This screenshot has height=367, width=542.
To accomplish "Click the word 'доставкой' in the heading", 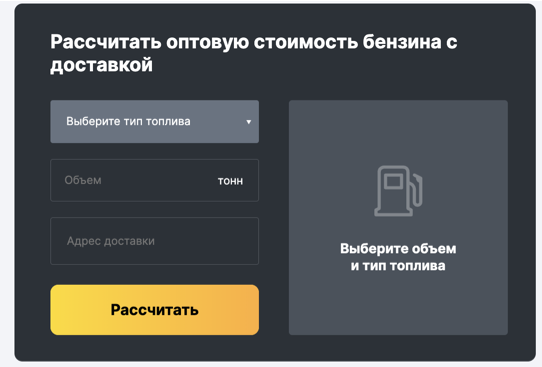I will click(102, 65).
